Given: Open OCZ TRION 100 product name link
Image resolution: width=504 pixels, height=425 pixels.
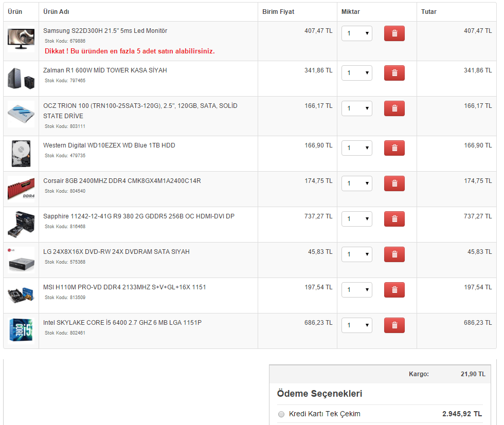Looking at the screenshot, I should [x=140, y=111].
